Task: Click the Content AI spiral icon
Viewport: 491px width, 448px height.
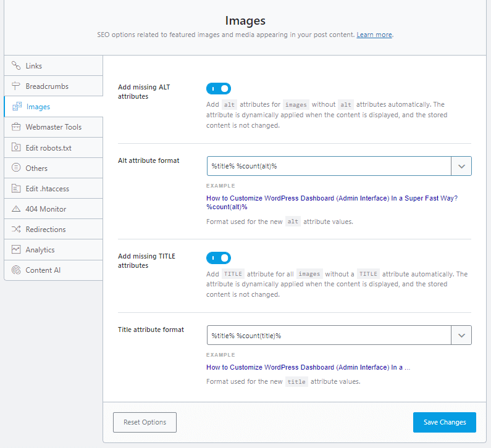Action: [x=16, y=270]
